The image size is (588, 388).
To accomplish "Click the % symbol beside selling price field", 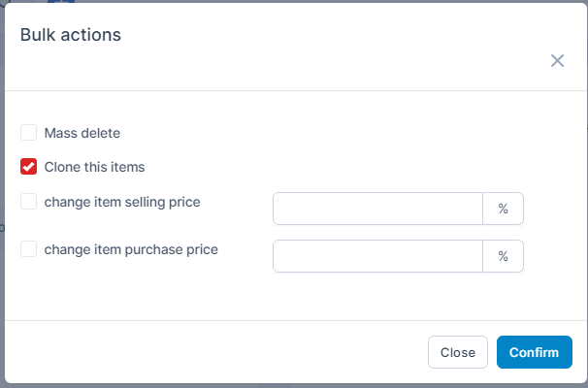I will (503, 209).
